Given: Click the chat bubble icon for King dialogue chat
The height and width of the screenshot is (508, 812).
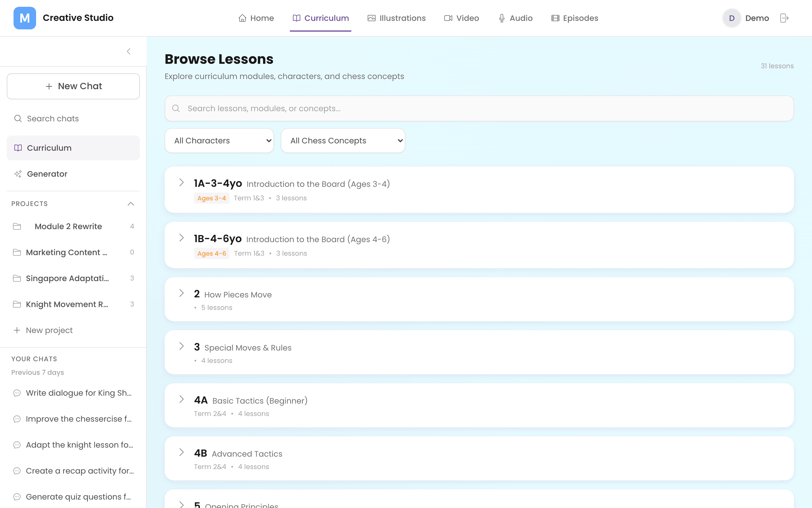Looking at the screenshot, I should click(17, 393).
